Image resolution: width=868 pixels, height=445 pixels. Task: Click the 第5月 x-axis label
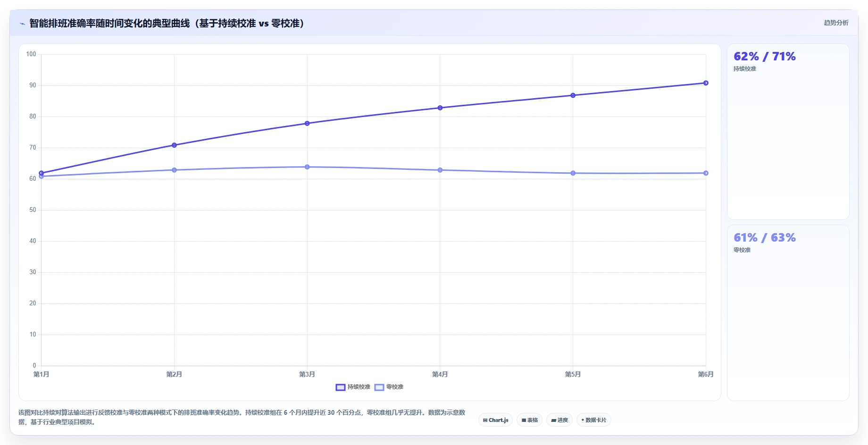[x=573, y=374]
